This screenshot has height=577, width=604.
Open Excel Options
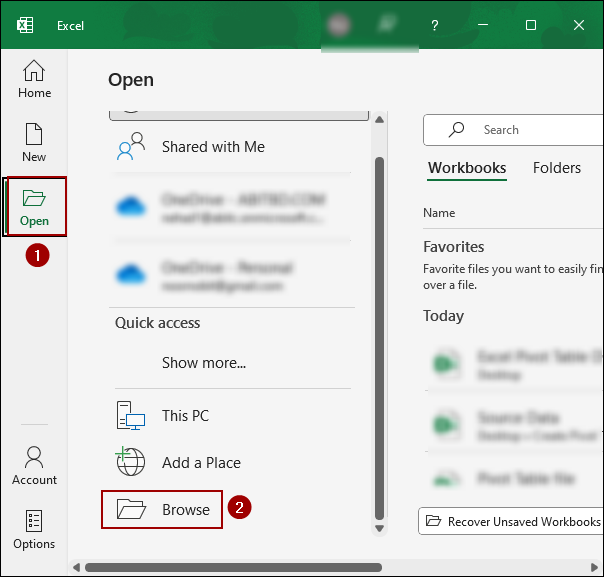coord(34,530)
